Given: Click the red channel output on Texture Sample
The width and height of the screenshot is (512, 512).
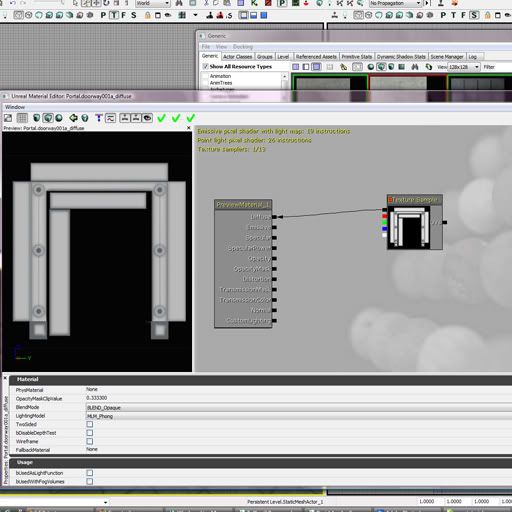Looking at the screenshot, I should (x=384, y=216).
